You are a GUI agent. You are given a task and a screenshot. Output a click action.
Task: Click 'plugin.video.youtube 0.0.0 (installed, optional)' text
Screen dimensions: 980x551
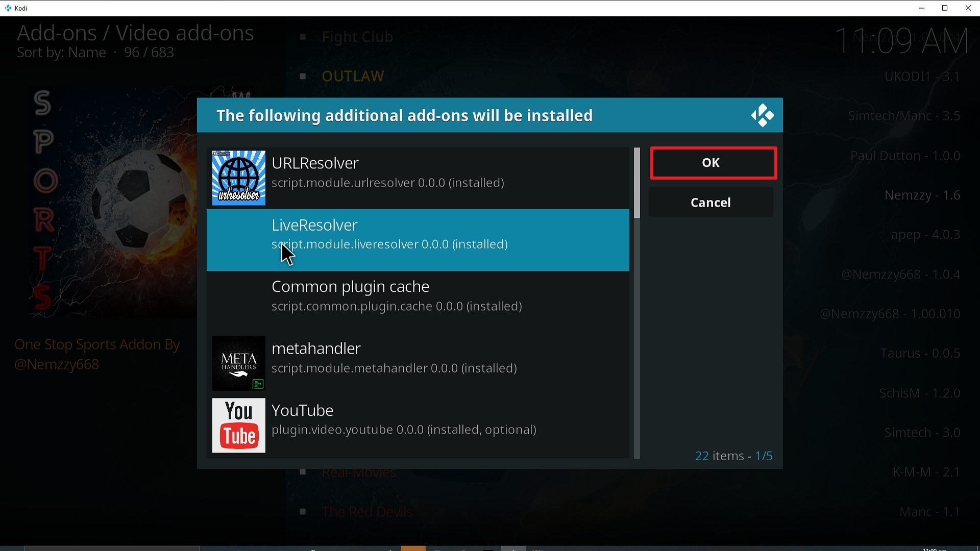404,430
